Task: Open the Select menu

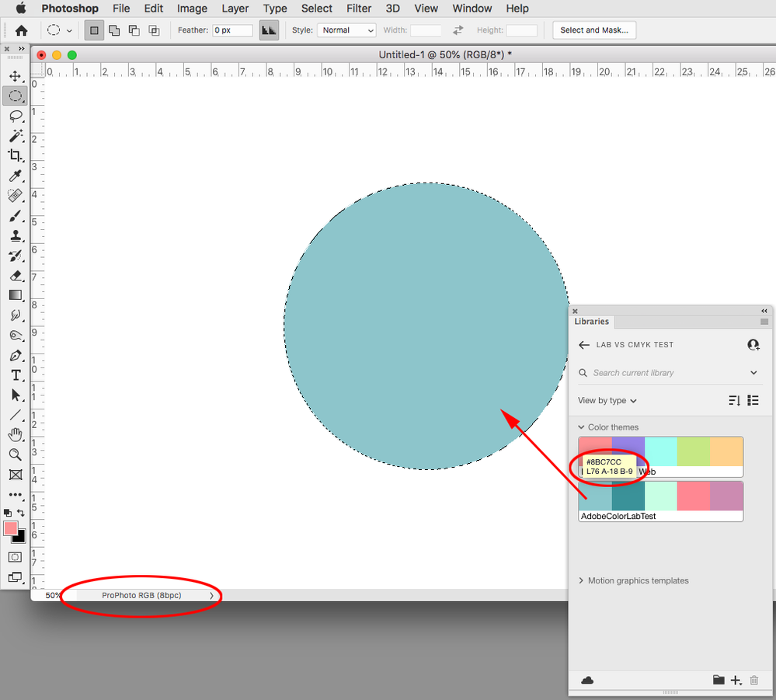Action: coord(316,9)
